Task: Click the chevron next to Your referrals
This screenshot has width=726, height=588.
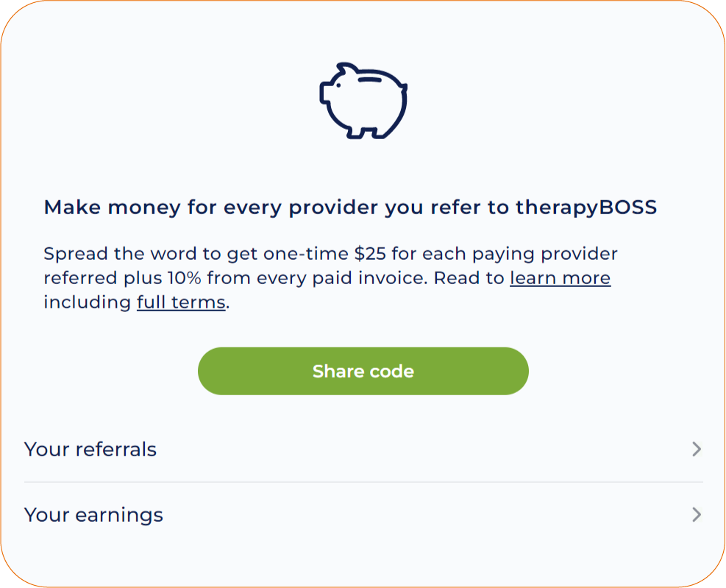Action: click(697, 449)
